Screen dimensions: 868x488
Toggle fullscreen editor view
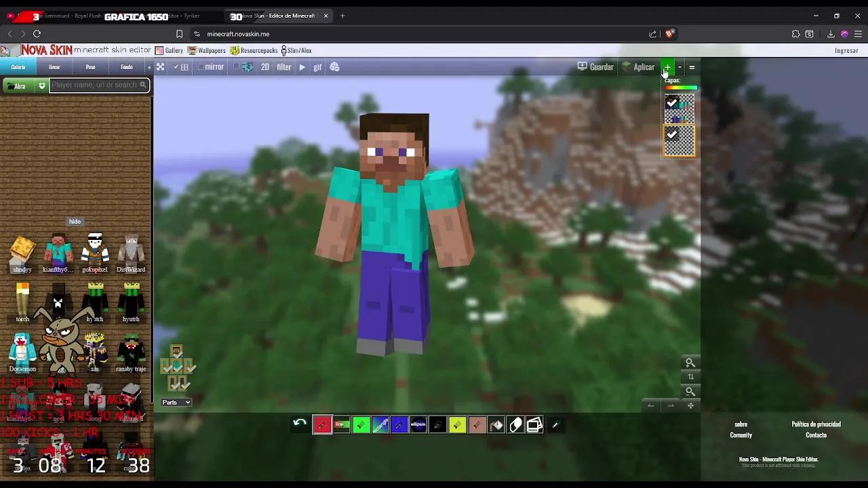pos(160,66)
